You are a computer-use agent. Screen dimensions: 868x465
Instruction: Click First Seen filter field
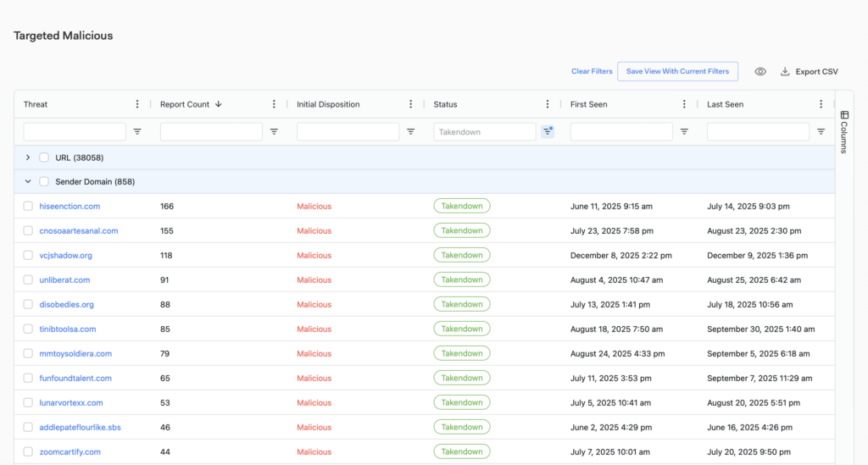click(621, 131)
